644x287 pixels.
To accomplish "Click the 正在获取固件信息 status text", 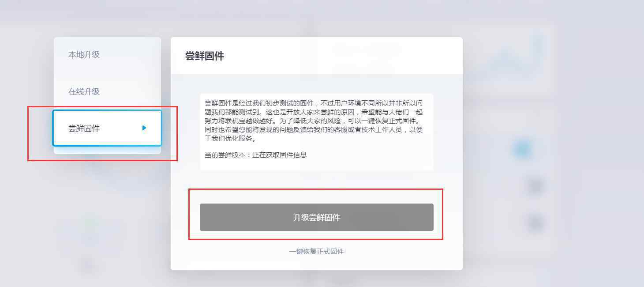I will [x=280, y=155].
